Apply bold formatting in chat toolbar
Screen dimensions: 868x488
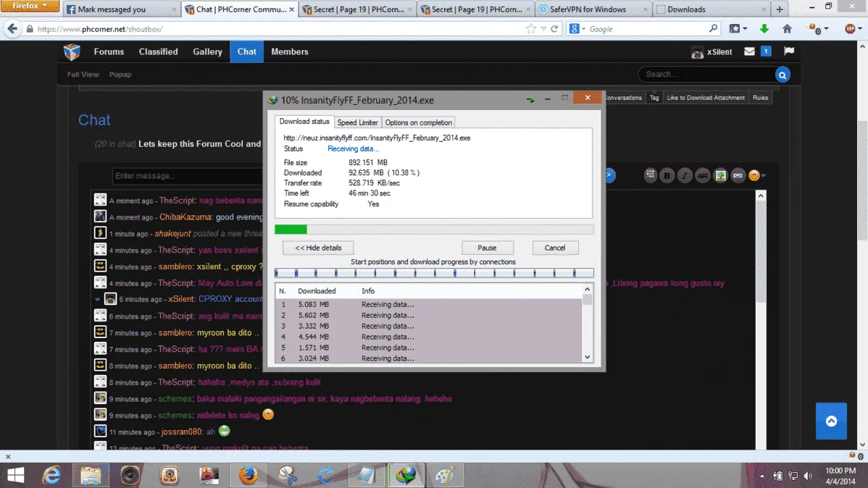[667, 175]
